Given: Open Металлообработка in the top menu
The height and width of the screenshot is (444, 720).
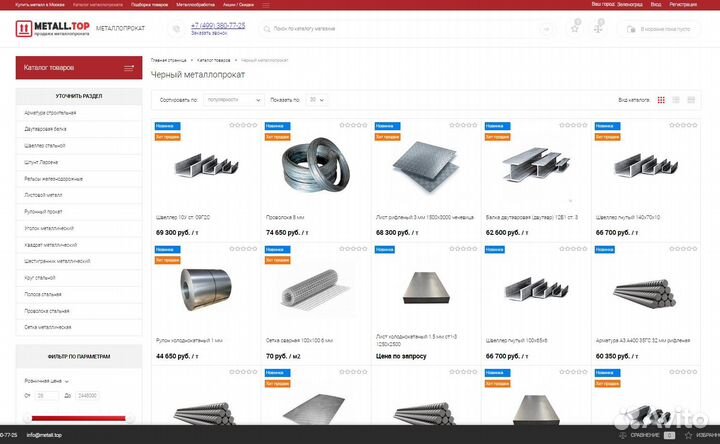Looking at the screenshot, I should (x=195, y=5).
